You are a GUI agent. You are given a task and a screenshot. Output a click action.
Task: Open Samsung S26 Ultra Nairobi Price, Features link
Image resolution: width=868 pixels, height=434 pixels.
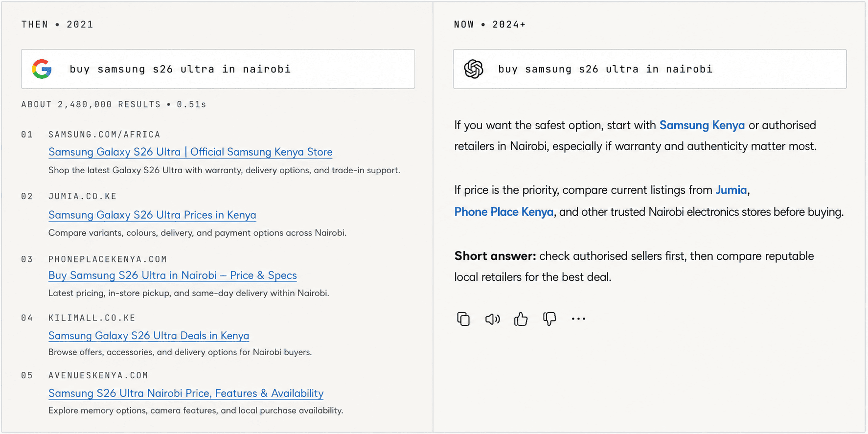[186, 393]
